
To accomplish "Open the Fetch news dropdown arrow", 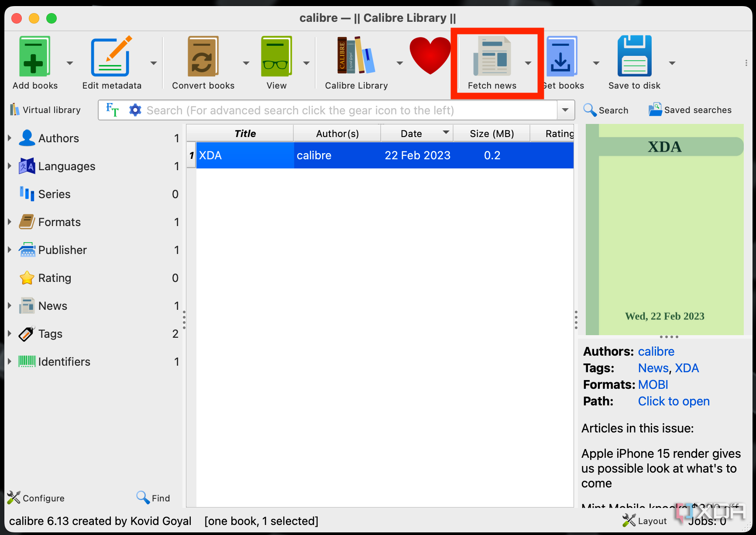I will (x=528, y=63).
